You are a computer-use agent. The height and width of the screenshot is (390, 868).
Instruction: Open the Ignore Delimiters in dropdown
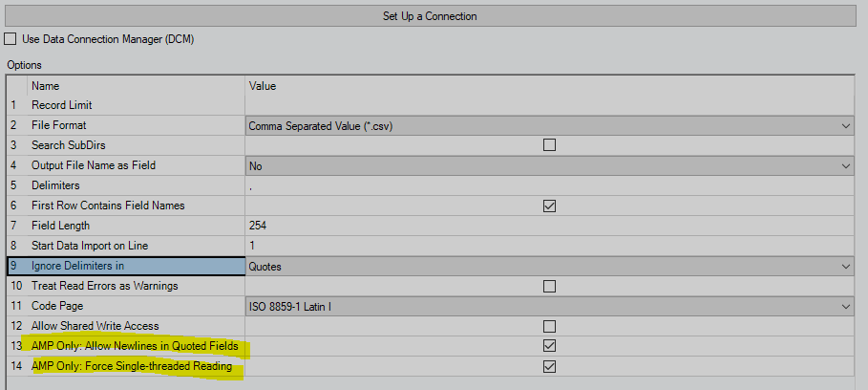click(x=846, y=266)
